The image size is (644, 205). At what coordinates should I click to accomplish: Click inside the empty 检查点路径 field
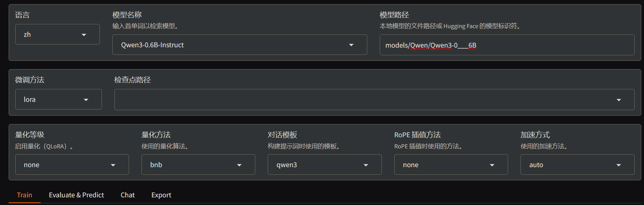pyautogui.click(x=364, y=99)
